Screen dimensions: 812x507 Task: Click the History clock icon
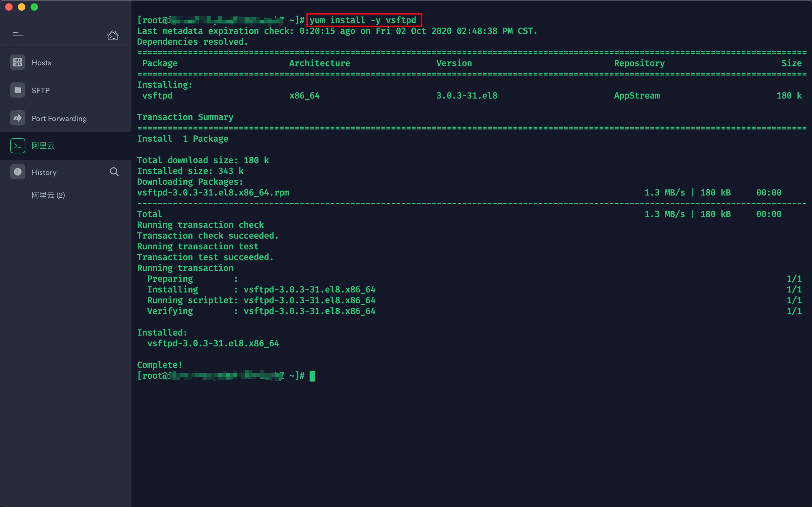pyautogui.click(x=17, y=172)
